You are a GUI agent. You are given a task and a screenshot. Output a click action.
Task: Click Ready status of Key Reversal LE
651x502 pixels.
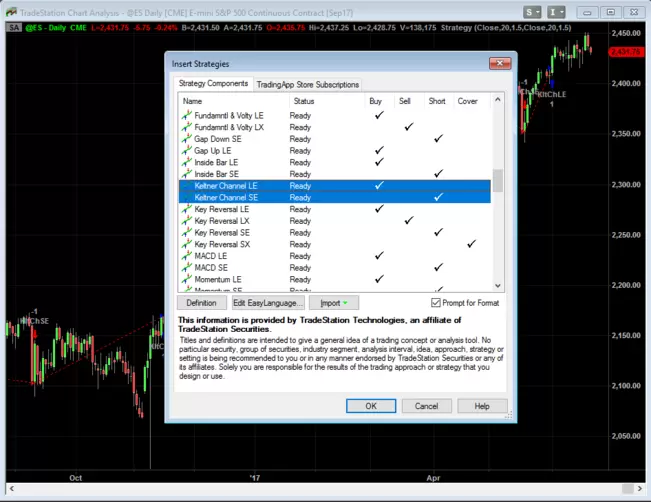coord(300,209)
